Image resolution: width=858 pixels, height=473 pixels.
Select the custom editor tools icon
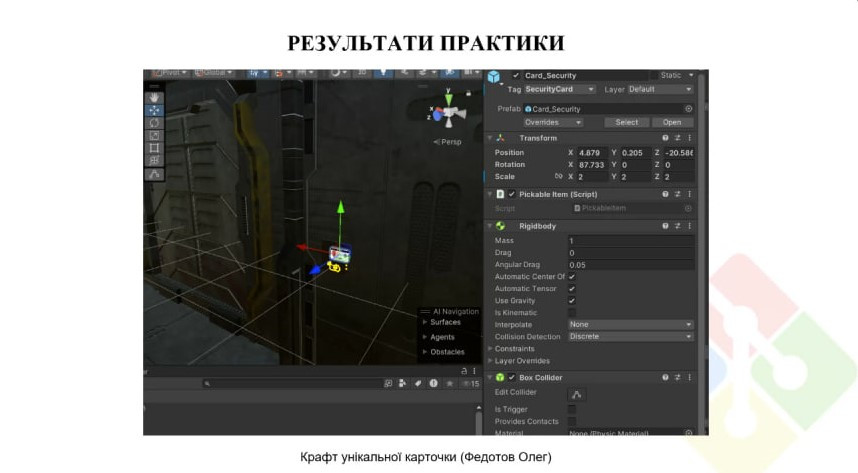point(154,175)
